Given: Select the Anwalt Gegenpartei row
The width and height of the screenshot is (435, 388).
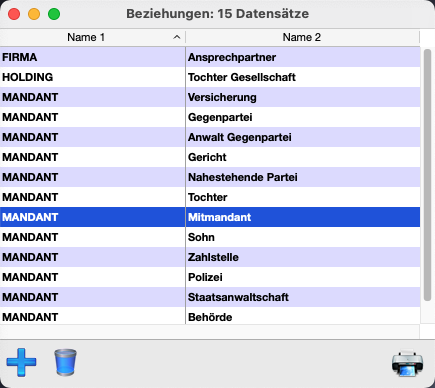Looking at the screenshot, I should tap(210, 137).
